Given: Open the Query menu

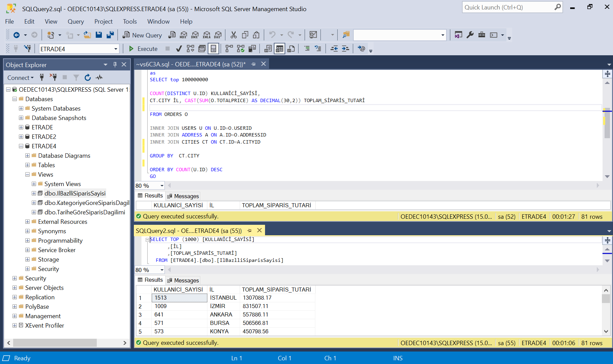Looking at the screenshot, I should coord(76,21).
